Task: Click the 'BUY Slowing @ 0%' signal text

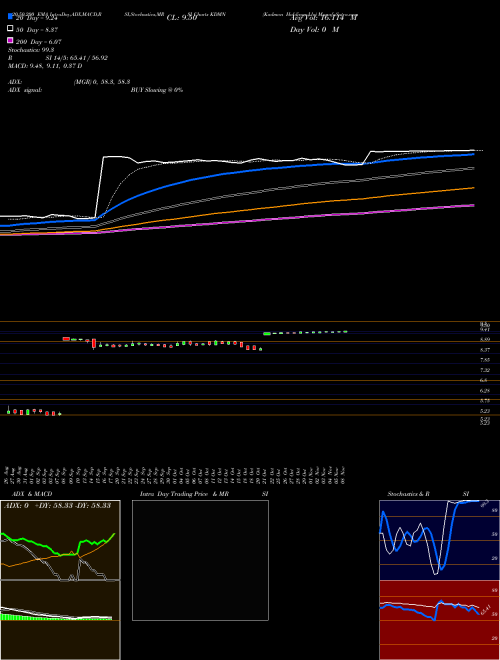Action: click(x=157, y=90)
